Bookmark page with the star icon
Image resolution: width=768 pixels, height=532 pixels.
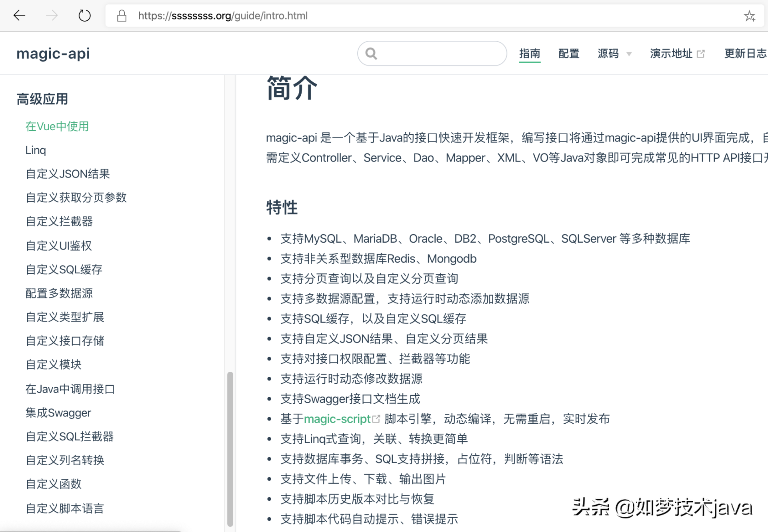coord(749,16)
